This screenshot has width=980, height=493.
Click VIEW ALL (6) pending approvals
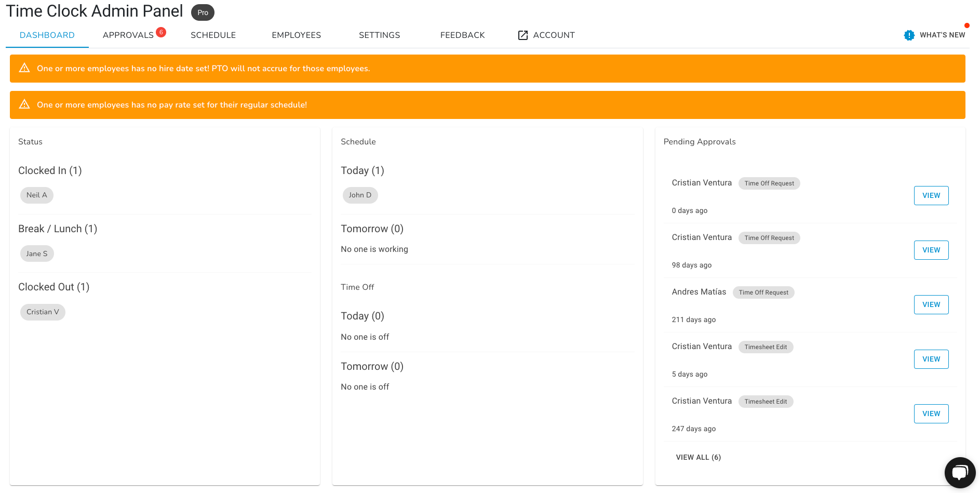pos(698,457)
